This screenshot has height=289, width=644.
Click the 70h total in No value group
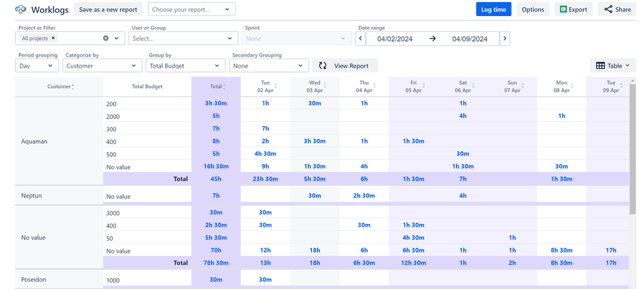216,250
